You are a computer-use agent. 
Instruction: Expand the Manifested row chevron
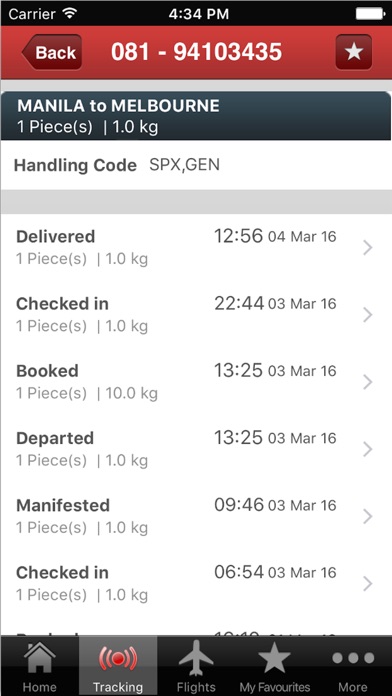click(x=368, y=517)
